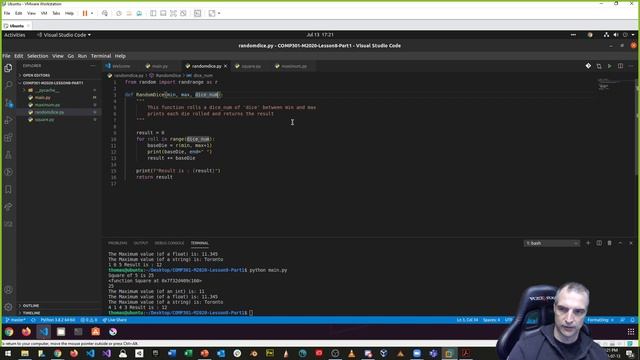Open the Extensions view

pos(8,137)
